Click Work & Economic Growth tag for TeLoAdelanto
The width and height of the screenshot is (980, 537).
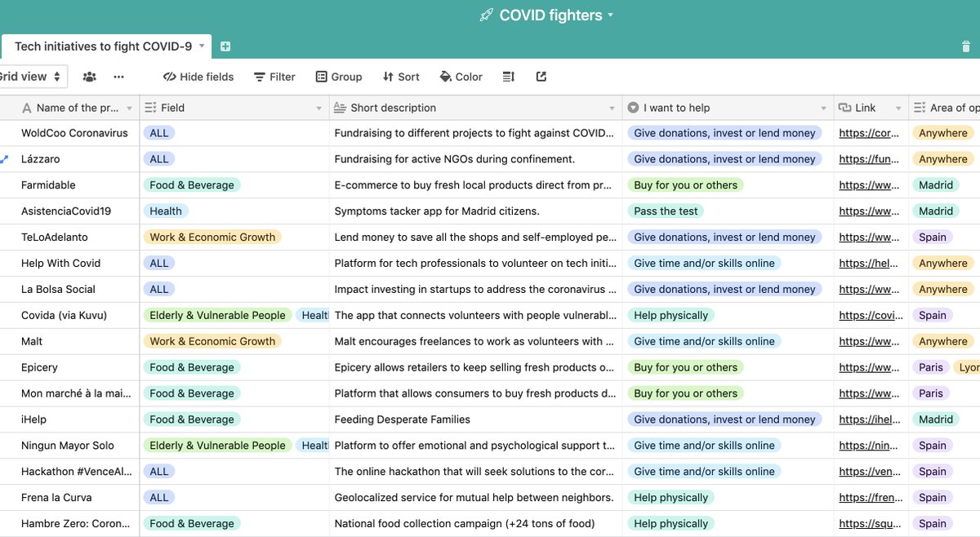pyautogui.click(x=212, y=237)
